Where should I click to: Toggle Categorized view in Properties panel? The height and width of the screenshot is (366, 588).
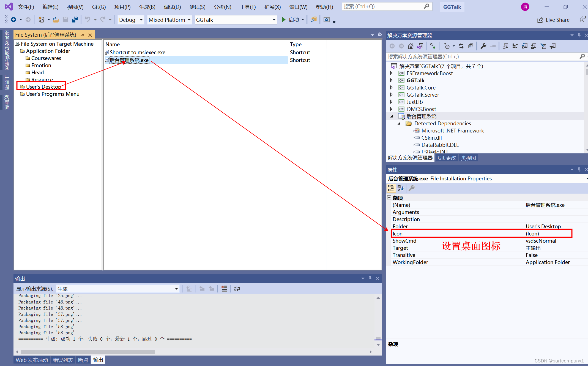391,188
